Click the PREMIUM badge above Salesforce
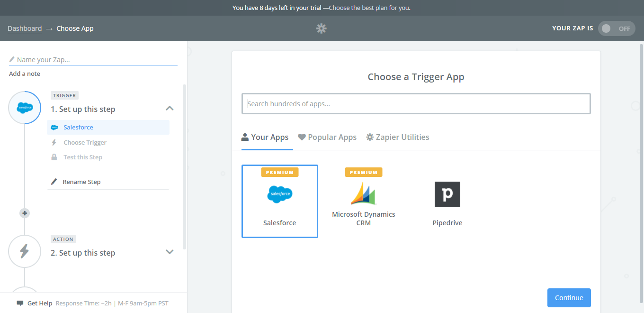The image size is (644, 313). click(x=280, y=172)
